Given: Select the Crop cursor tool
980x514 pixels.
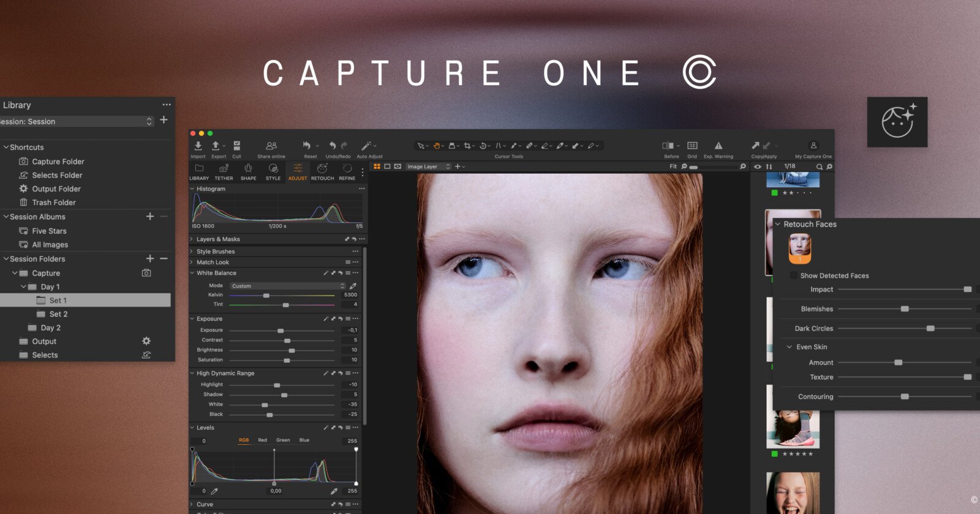Looking at the screenshot, I should click(467, 146).
